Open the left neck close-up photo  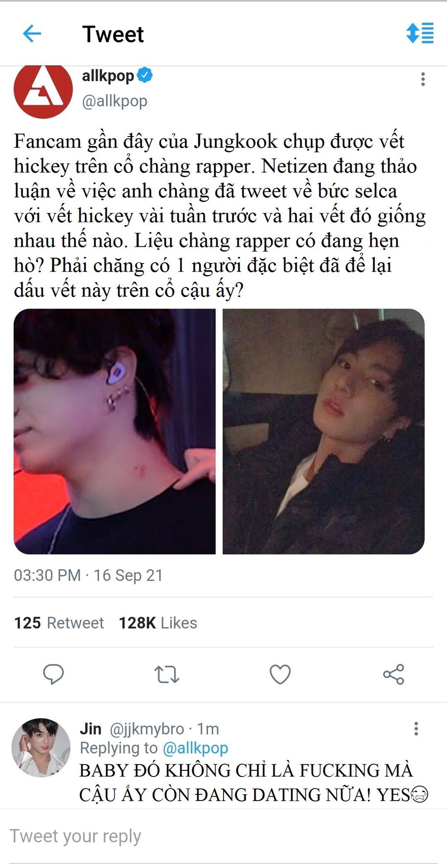point(114,431)
